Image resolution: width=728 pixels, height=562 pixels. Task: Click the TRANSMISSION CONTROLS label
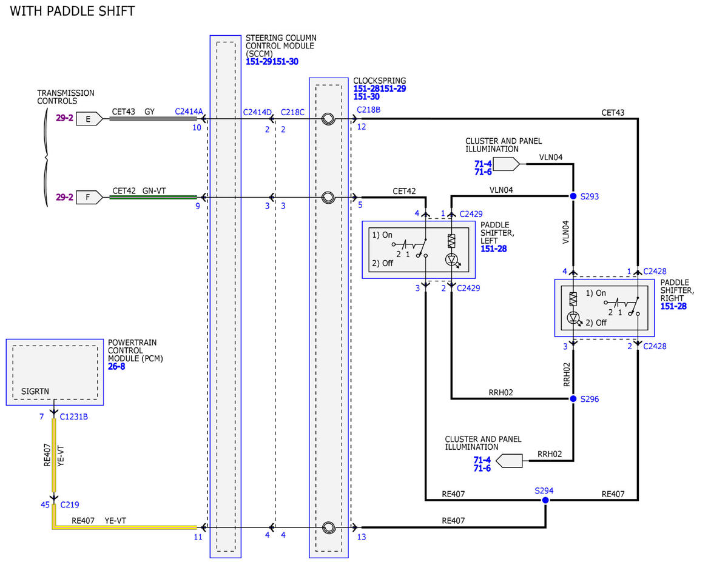pos(66,97)
